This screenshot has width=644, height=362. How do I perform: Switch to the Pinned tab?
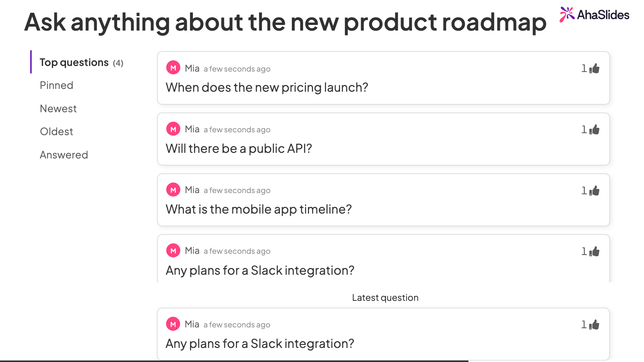tap(56, 85)
